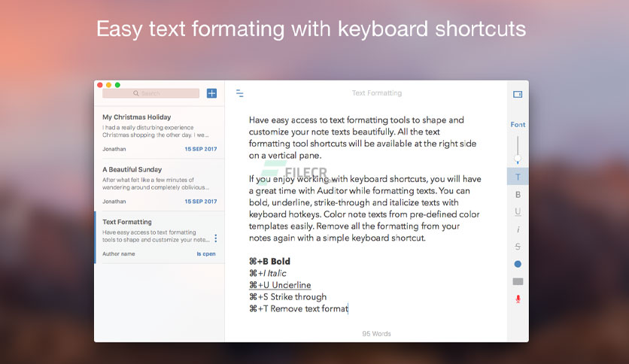The image size is (629, 364).
Task: Add a new note with the plus button
Action: pyautogui.click(x=211, y=93)
